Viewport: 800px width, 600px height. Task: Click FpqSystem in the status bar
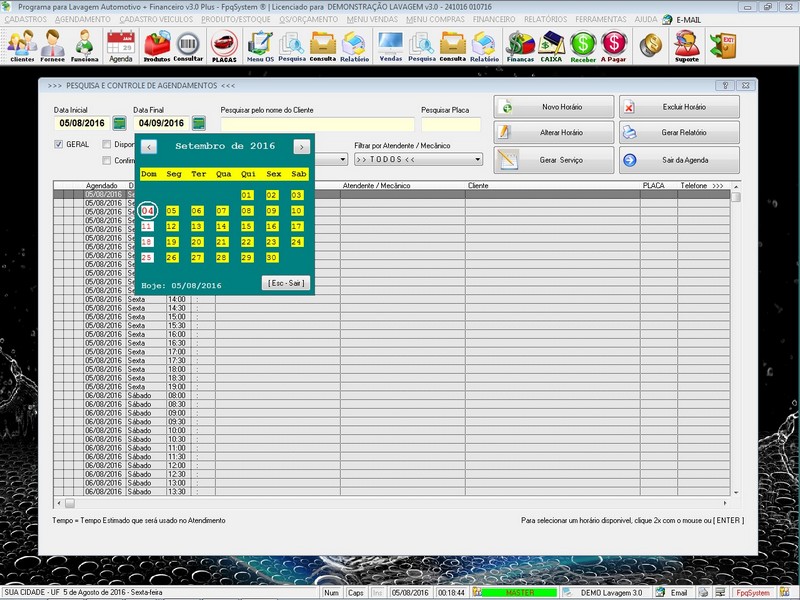coord(753,592)
